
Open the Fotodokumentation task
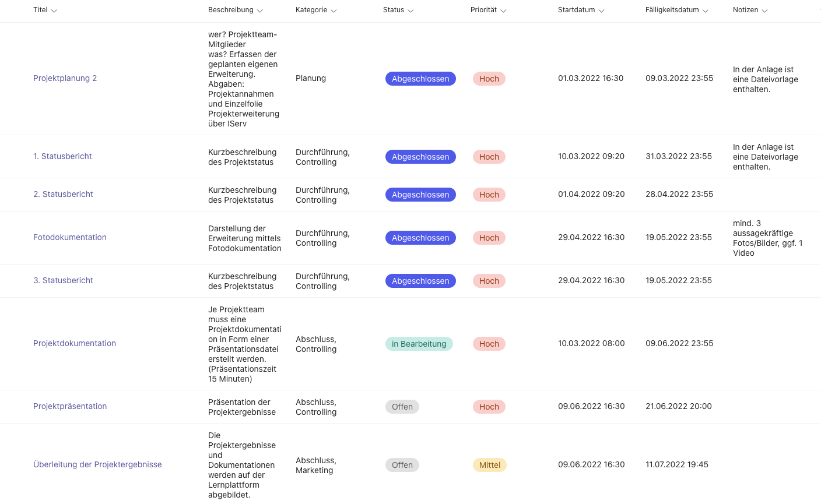click(x=70, y=237)
